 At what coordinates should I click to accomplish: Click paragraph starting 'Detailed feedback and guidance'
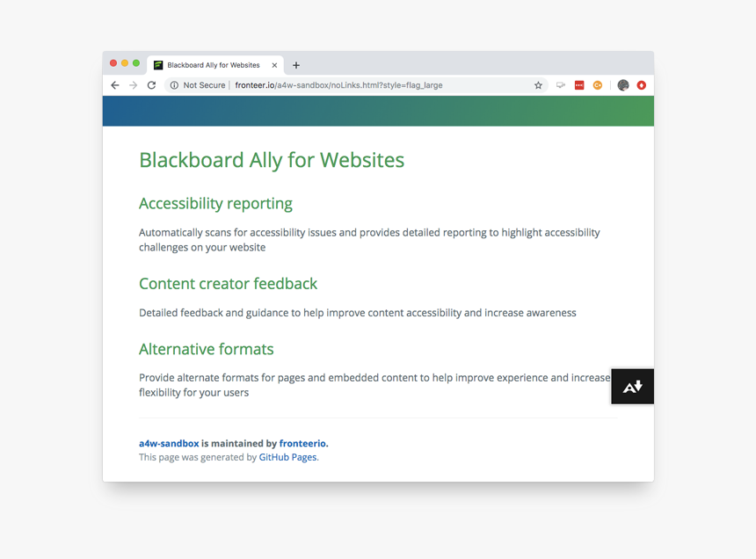[x=357, y=313]
